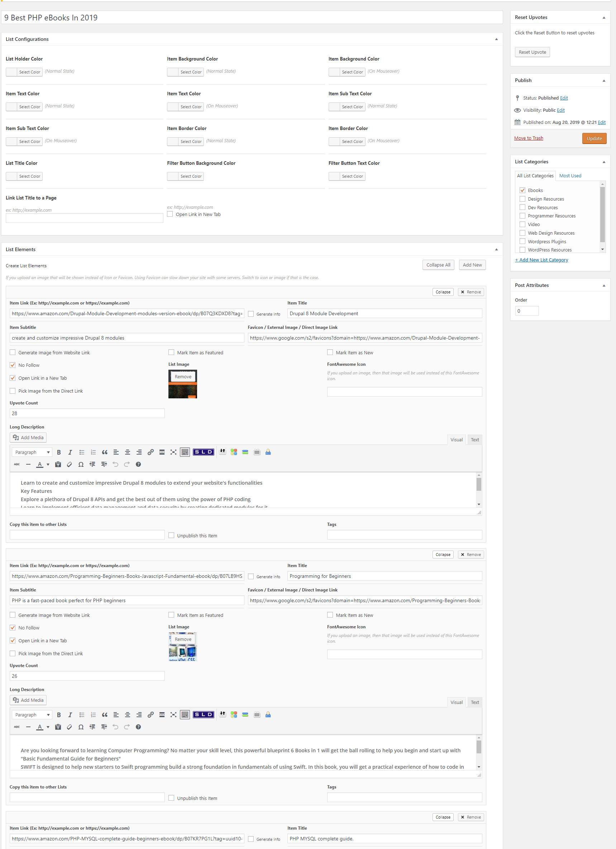Open special character icon in Drupal 8 editor
This screenshot has height=849, width=616.
81,465
